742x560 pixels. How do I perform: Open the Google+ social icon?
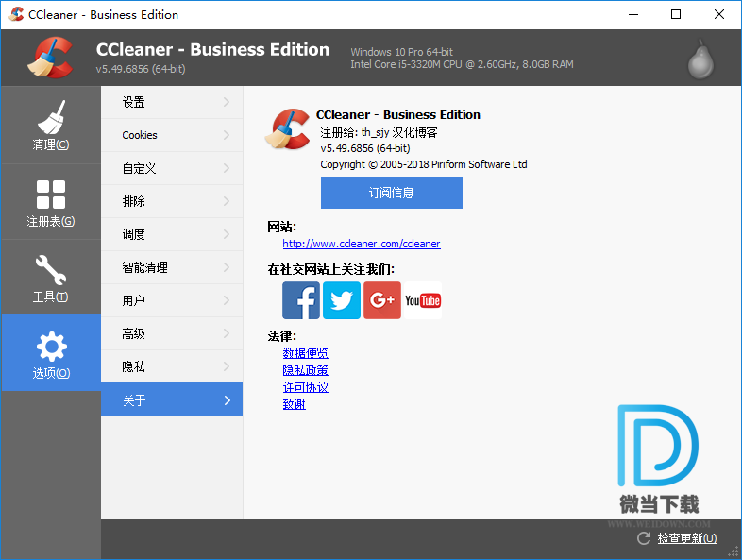point(382,300)
